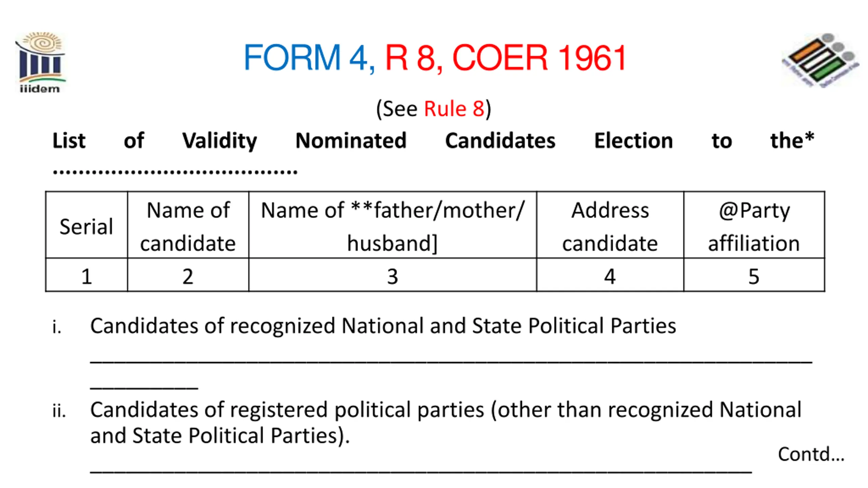Select table cell numbered 3

point(393,275)
